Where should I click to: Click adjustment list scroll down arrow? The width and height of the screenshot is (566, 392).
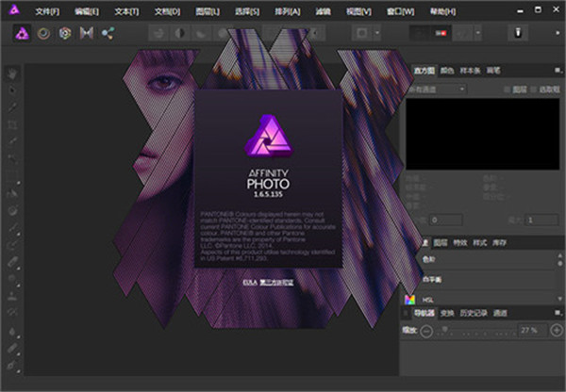[560, 299]
